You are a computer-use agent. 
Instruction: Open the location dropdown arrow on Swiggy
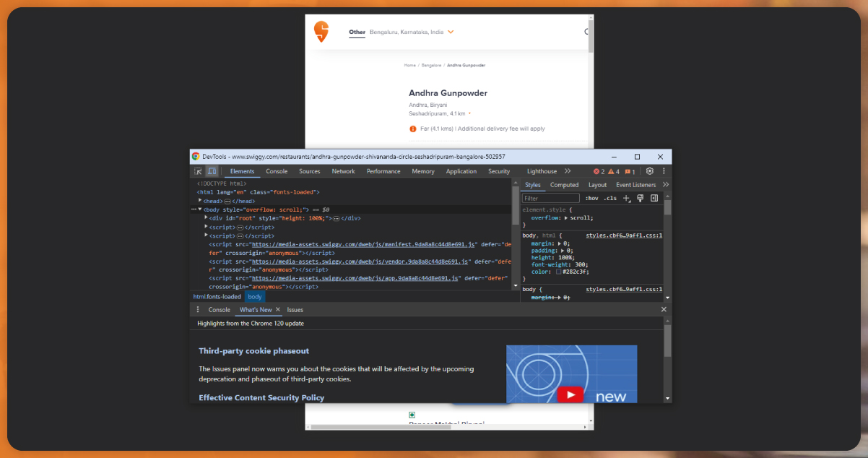point(451,32)
